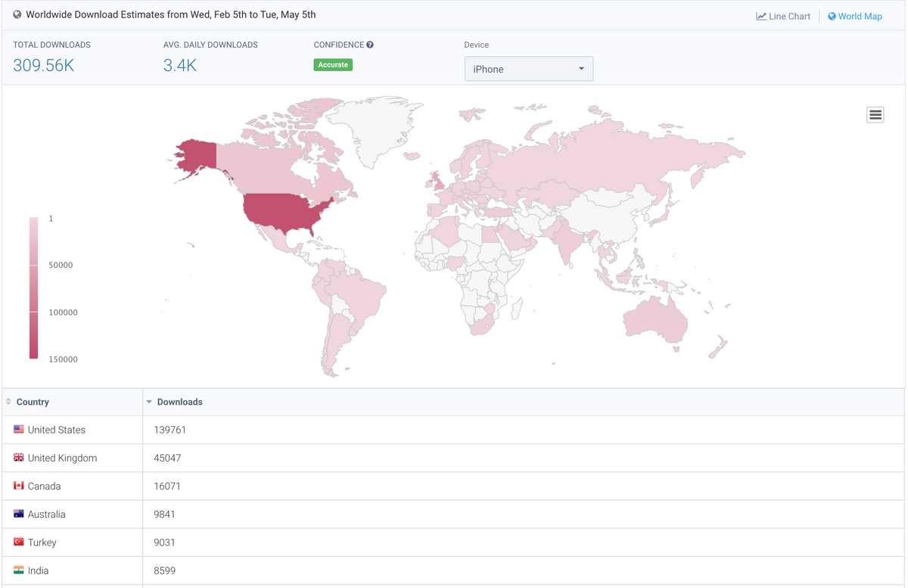Switch to Line Chart view

pos(783,16)
